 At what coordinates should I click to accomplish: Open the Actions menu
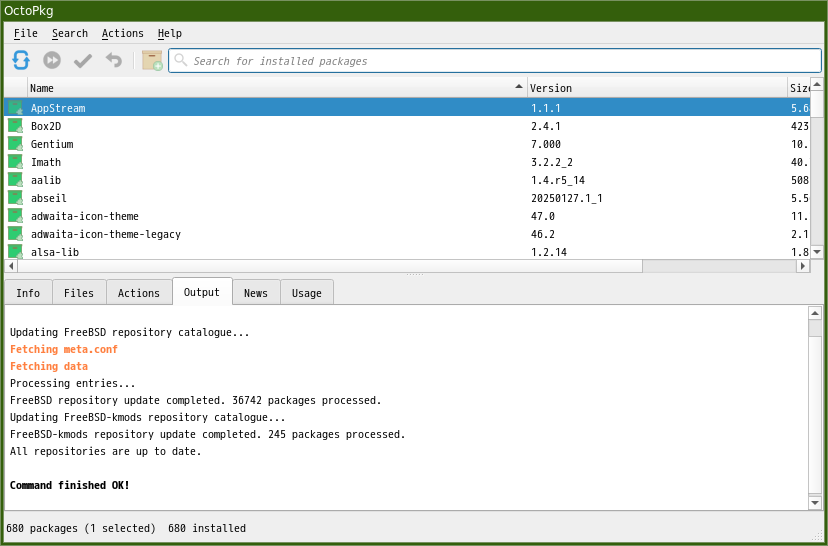123,33
